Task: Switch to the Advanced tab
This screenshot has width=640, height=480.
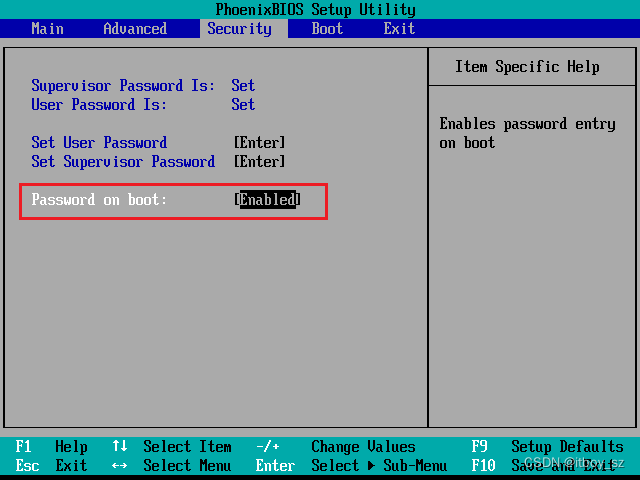Action: pos(135,29)
